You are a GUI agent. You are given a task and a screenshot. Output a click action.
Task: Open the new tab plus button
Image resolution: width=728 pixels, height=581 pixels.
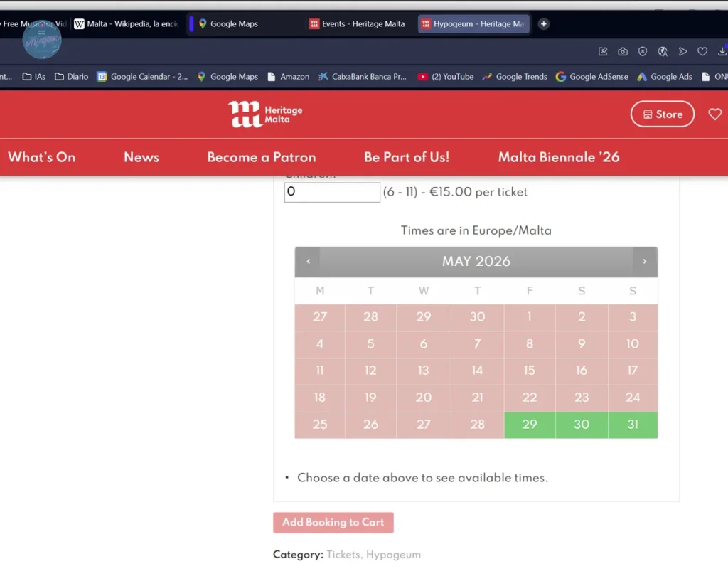pyautogui.click(x=544, y=23)
